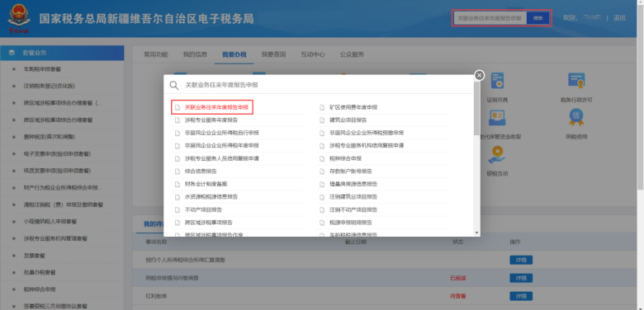Log out via the 退出 link

click(619, 18)
